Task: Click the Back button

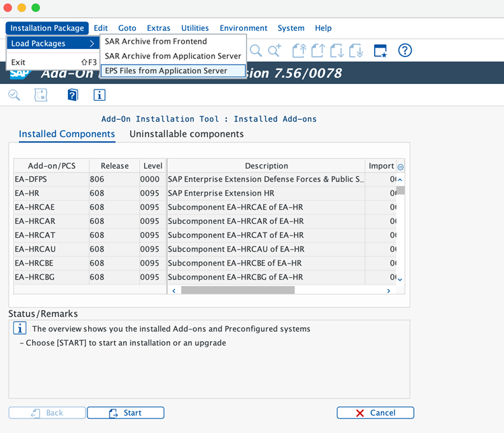Action: coord(47,413)
